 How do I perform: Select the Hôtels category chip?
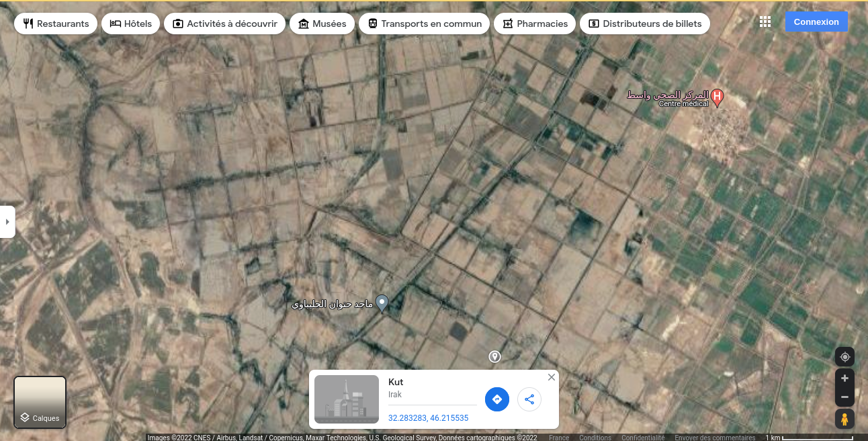coord(131,24)
